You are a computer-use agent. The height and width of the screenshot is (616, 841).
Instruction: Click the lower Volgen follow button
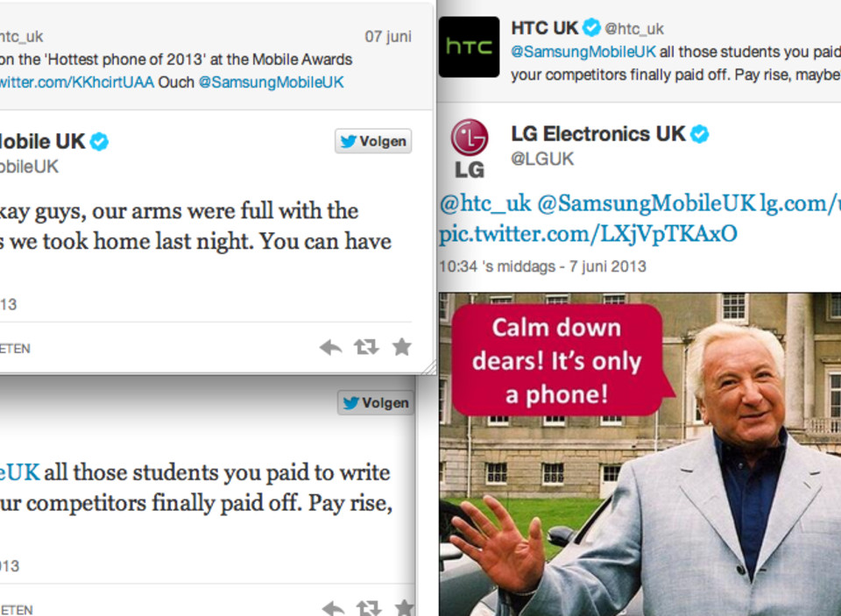pos(376,403)
